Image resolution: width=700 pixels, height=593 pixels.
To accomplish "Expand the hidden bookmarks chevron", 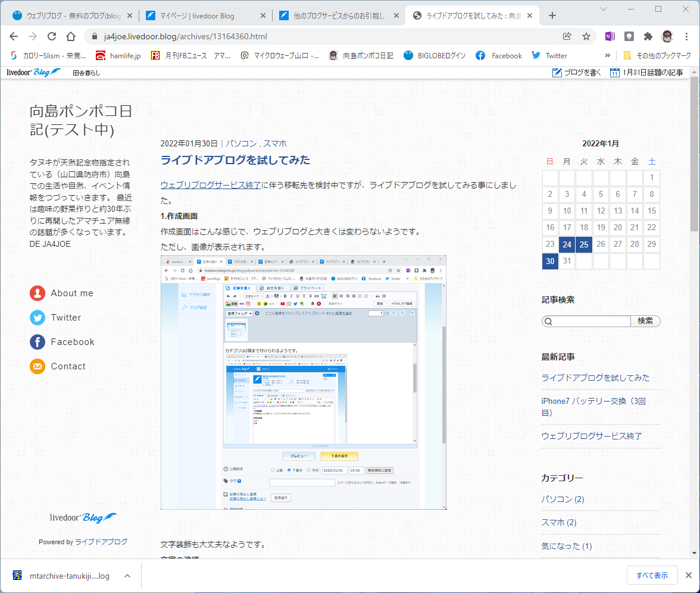I will point(607,56).
